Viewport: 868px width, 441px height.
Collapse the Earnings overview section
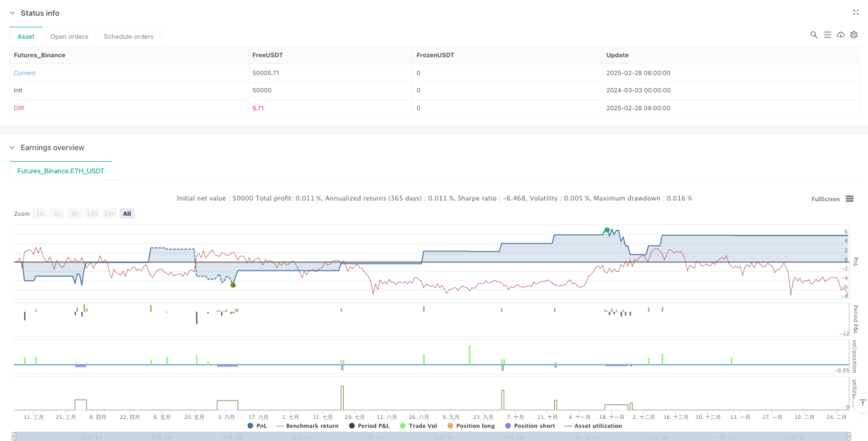tap(11, 147)
